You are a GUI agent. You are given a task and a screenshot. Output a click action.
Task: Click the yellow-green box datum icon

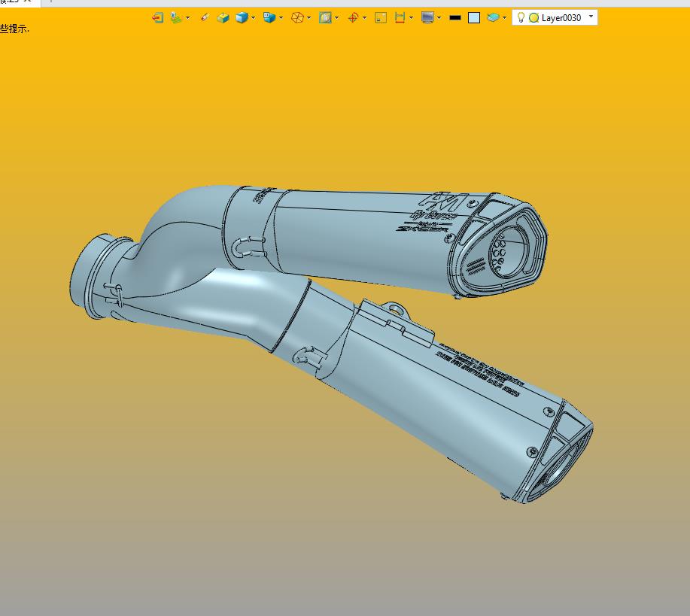[223, 17]
